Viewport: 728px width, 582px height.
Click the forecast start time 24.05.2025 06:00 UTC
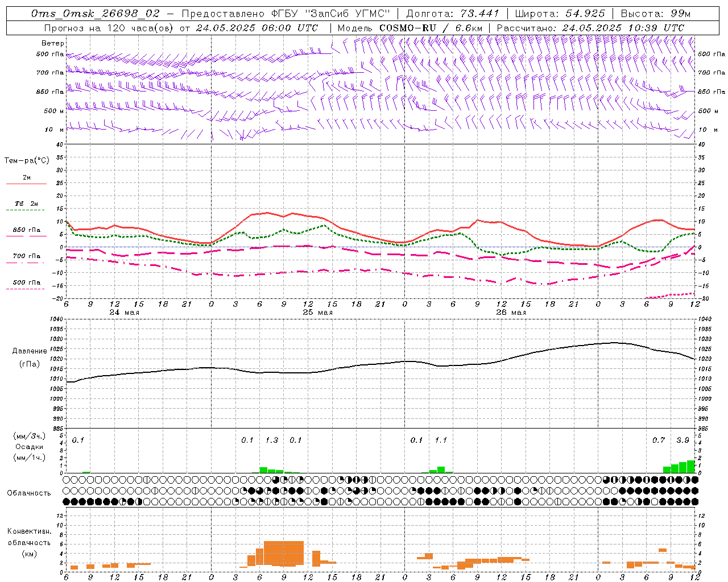point(257,28)
